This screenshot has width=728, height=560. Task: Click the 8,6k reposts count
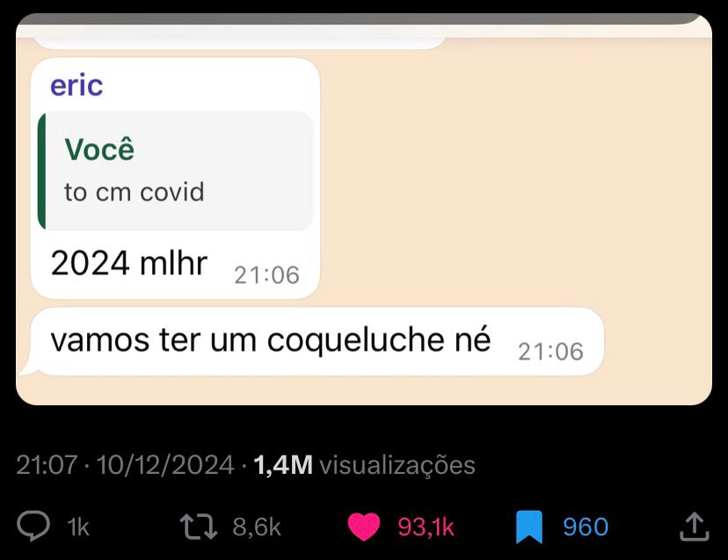pyautogui.click(x=257, y=527)
